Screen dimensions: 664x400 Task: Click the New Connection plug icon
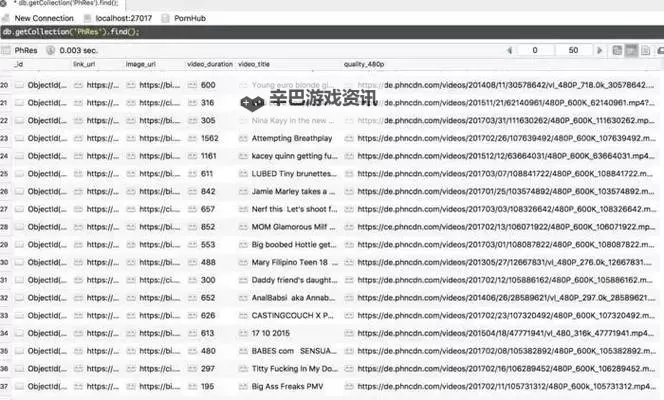pyautogui.click(x=6, y=18)
